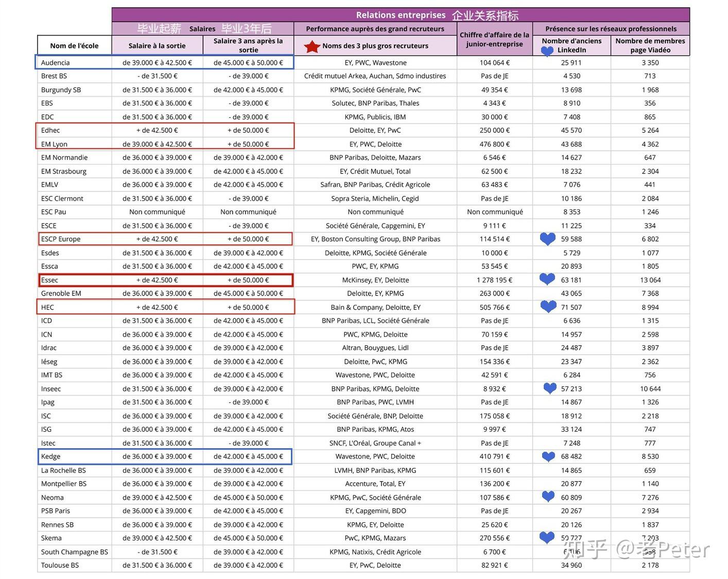
Task: Click the LinkedIn count "34 960"
Action: (x=571, y=566)
